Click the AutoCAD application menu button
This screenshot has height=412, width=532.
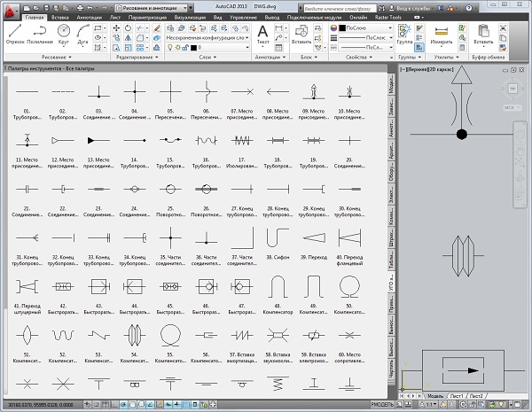point(10,8)
